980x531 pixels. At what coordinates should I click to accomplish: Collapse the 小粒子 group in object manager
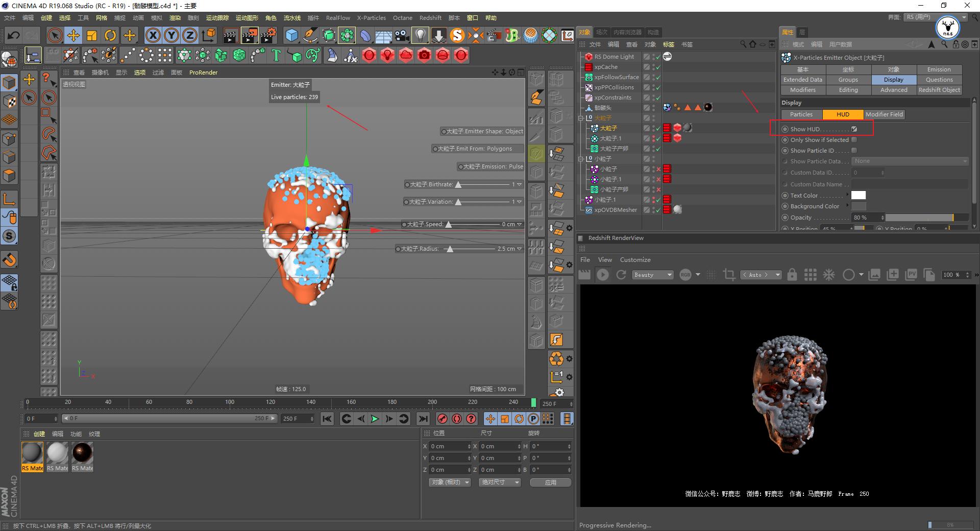click(x=581, y=159)
